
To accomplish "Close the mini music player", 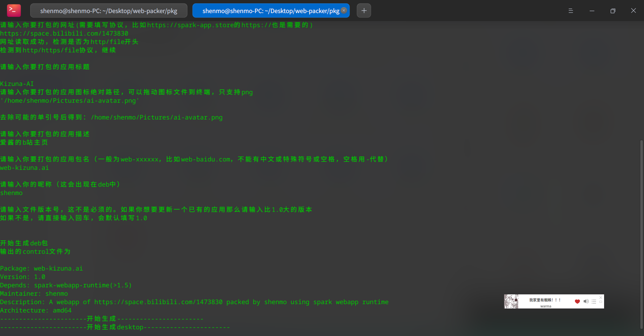I will pos(601,297).
